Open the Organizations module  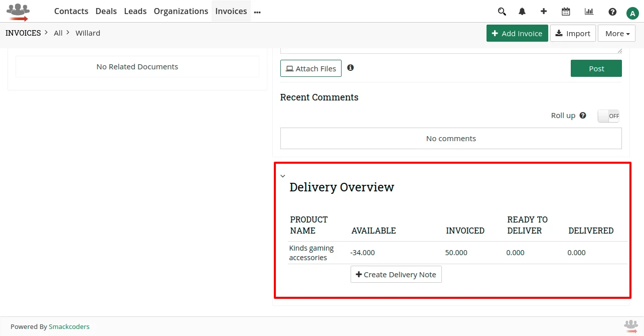click(x=181, y=11)
